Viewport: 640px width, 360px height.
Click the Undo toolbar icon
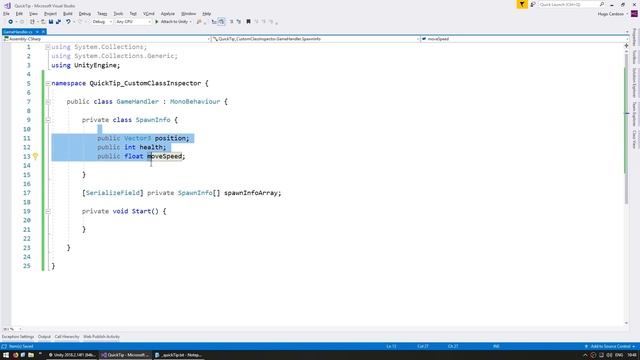point(68,22)
